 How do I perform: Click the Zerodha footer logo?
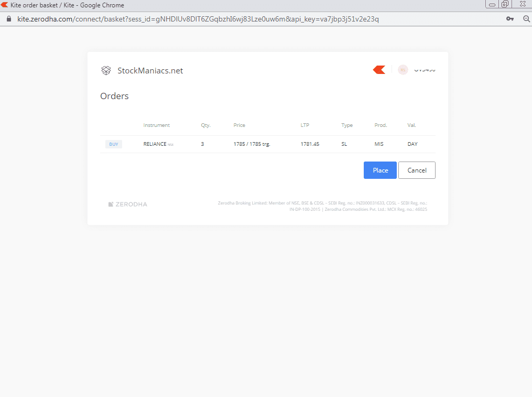pos(127,204)
